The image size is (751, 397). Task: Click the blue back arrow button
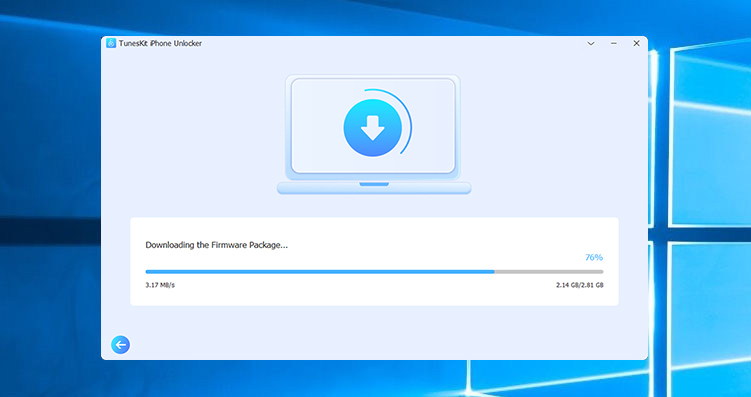120,344
